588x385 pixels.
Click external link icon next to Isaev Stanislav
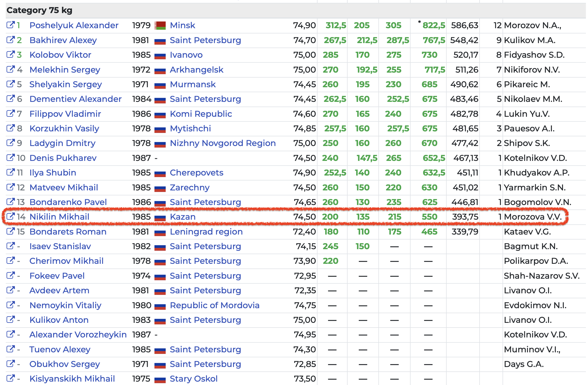pos(10,246)
